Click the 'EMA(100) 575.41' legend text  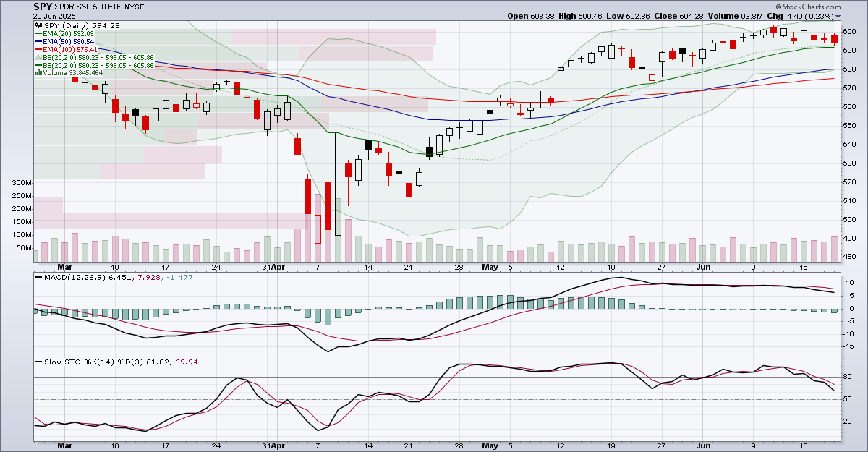click(x=70, y=49)
